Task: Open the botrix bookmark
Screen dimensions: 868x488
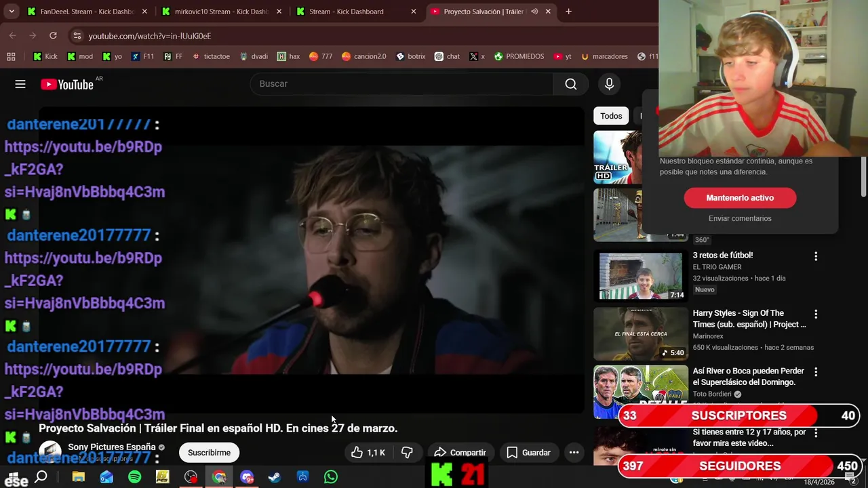Action: tap(410, 56)
